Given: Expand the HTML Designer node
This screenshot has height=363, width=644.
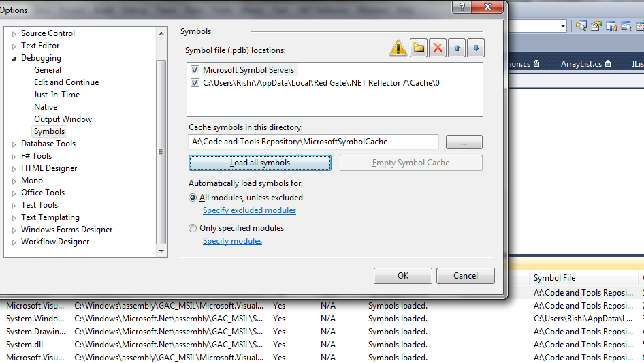Looking at the screenshot, I should [x=14, y=168].
